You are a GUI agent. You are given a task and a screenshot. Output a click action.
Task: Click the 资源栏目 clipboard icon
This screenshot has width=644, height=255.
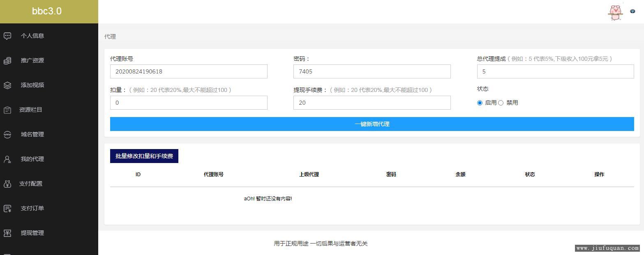pos(7,110)
